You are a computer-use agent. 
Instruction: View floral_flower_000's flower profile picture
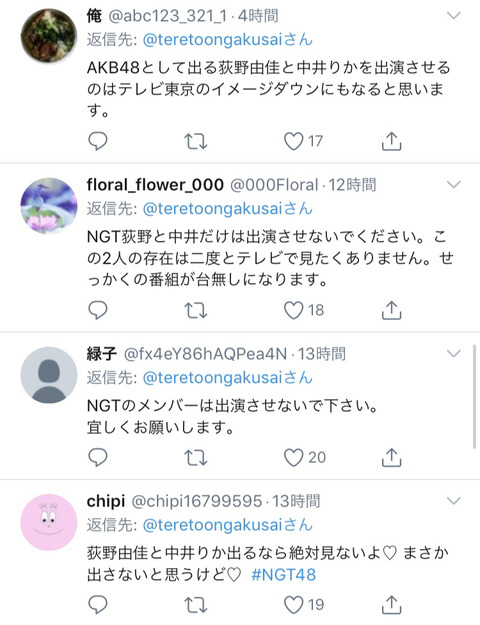coord(49,206)
